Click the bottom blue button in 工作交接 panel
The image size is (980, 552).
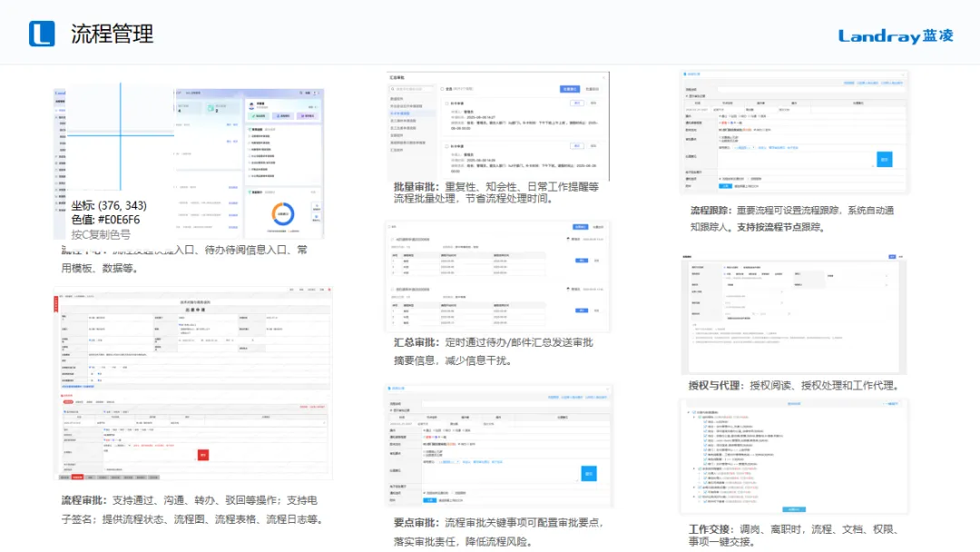tap(795, 509)
